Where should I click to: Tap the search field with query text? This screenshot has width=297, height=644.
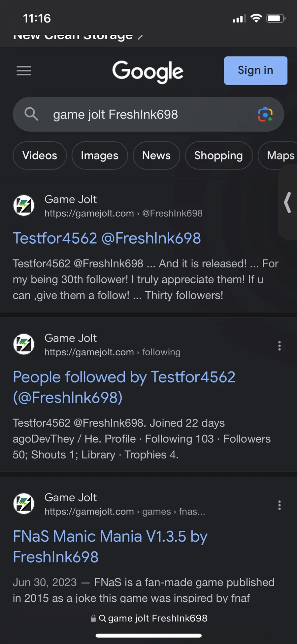click(x=148, y=115)
